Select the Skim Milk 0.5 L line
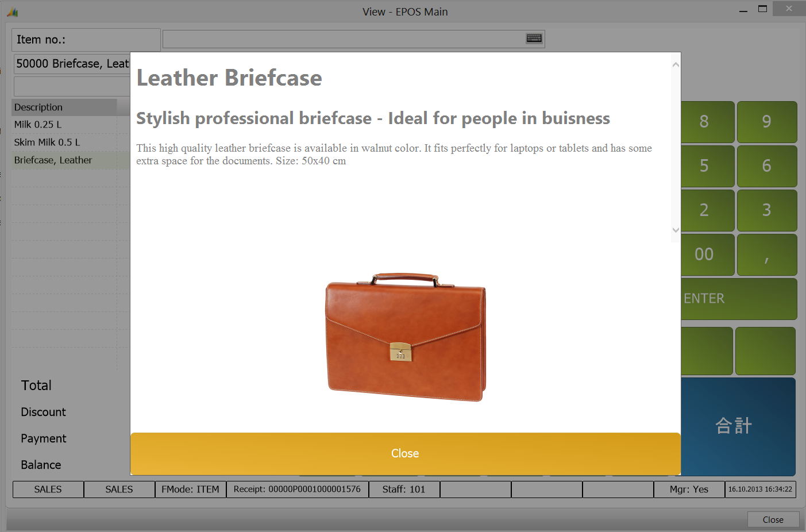 pos(63,142)
